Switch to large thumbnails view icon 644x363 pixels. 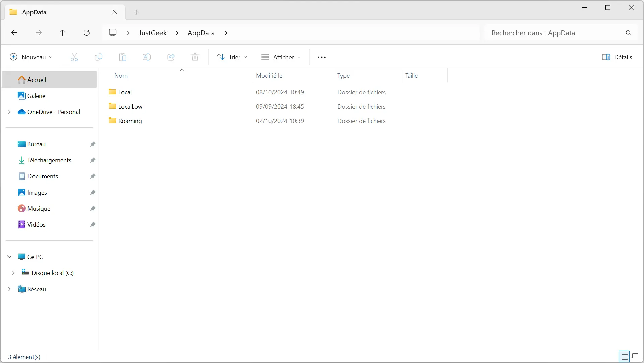635,357
